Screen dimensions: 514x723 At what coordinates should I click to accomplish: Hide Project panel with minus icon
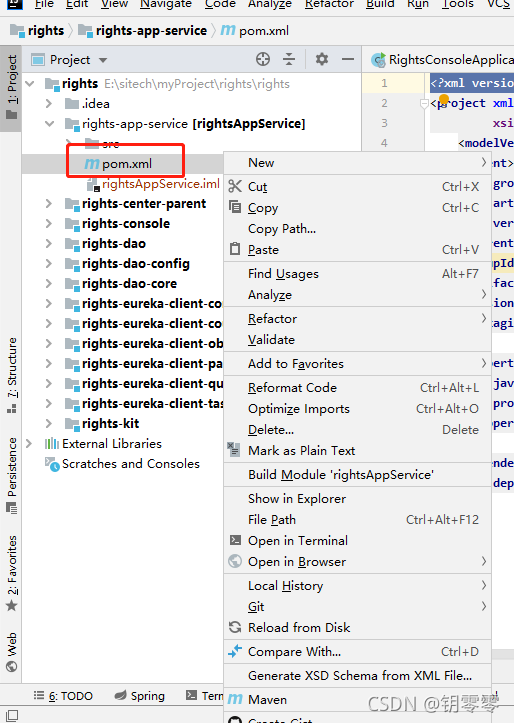(348, 59)
